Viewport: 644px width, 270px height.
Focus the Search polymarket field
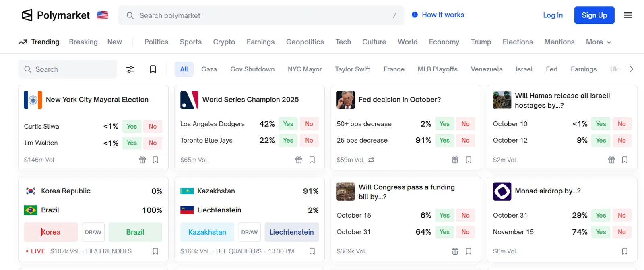(261, 15)
